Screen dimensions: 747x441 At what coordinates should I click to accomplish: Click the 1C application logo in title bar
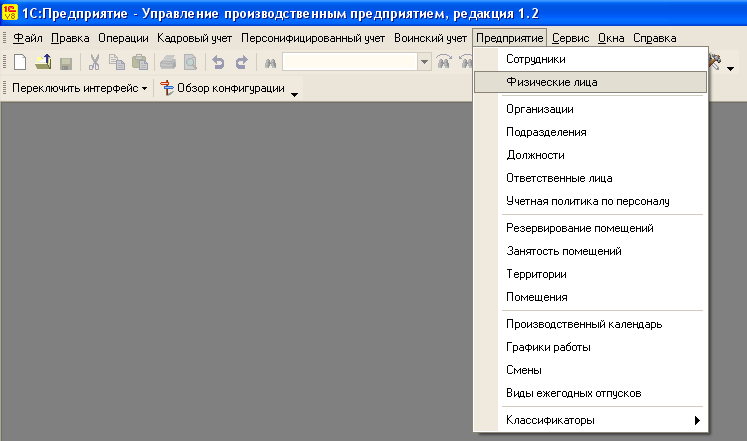[x=10, y=13]
